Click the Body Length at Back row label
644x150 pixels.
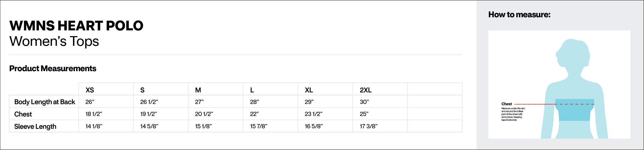[x=45, y=102]
